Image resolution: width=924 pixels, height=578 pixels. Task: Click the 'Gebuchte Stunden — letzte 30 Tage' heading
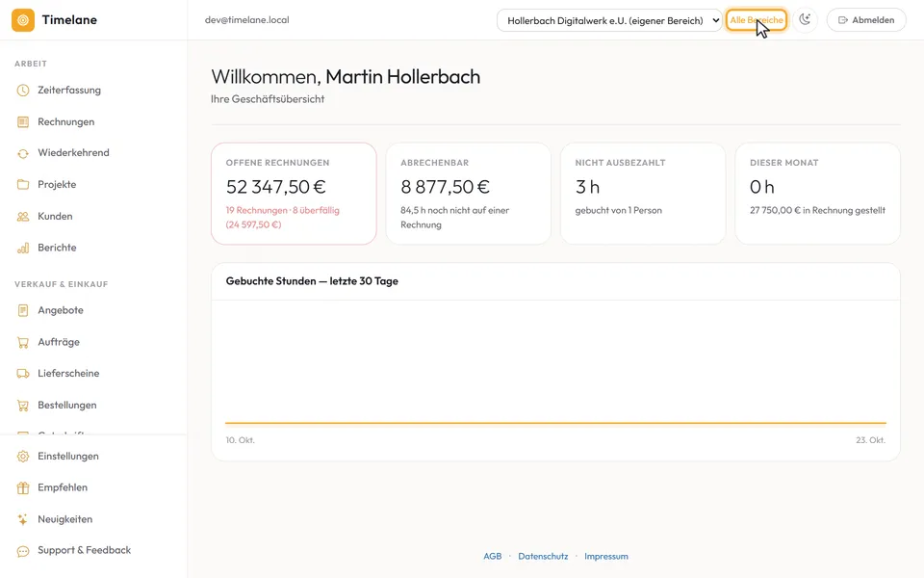pyautogui.click(x=312, y=281)
